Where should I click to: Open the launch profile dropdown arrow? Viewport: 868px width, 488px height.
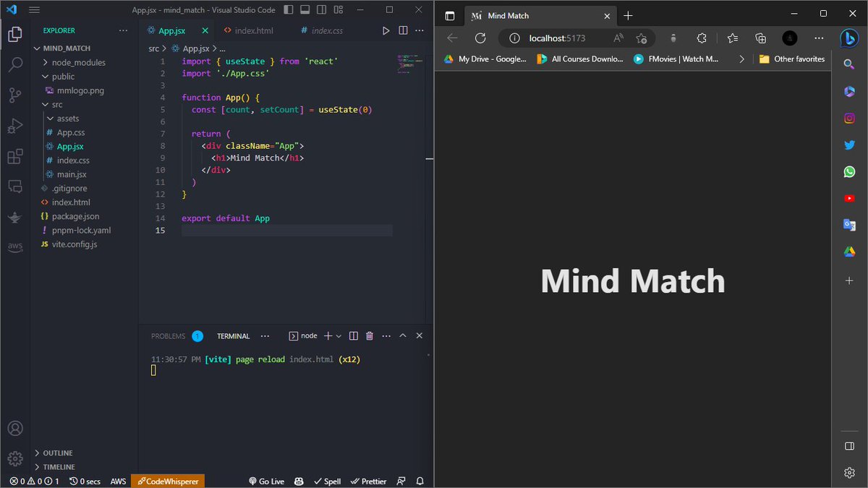click(x=339, y=336)
